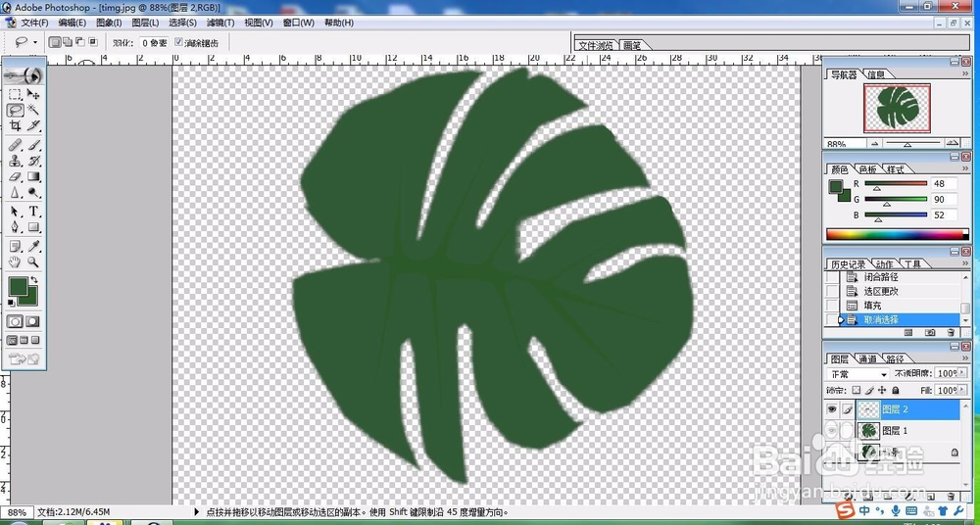The width and height of the screenshot is (980, 525).
Task: Swap foreground and background colors
Action: point(34,280)
